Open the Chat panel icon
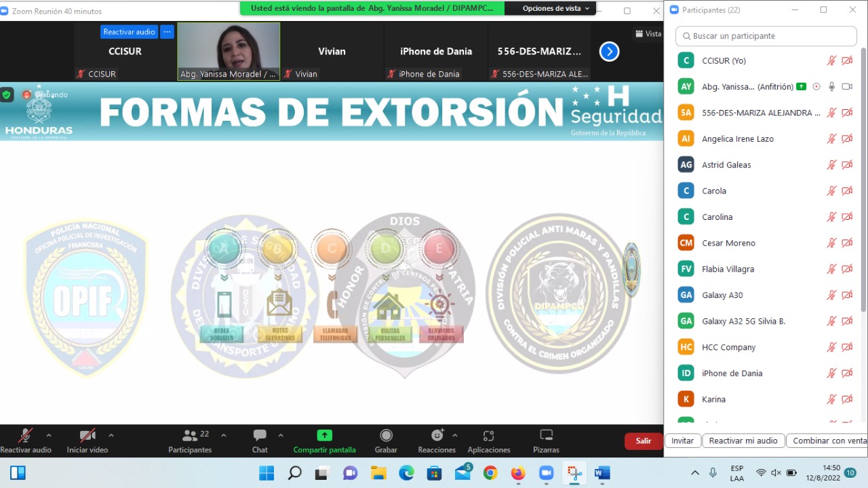 [260, 436]
